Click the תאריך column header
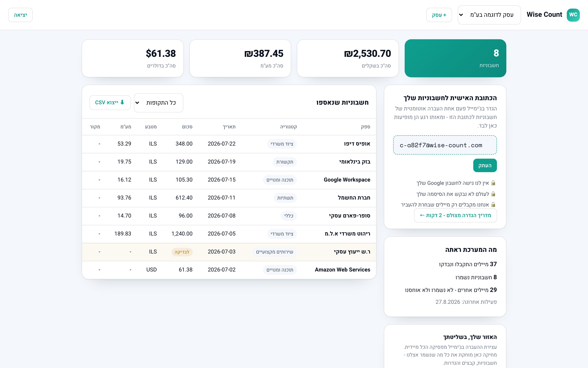 (229, 127)
